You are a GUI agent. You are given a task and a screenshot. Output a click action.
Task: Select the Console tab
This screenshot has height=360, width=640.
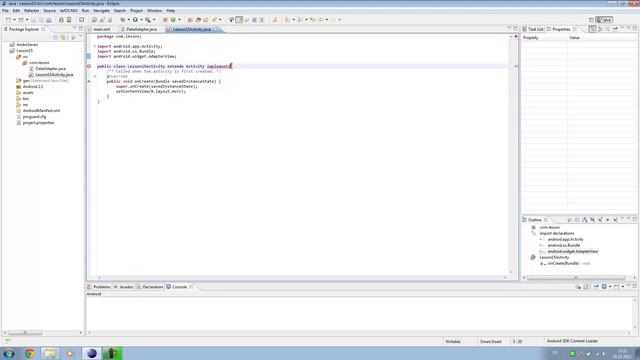point(179,287)
